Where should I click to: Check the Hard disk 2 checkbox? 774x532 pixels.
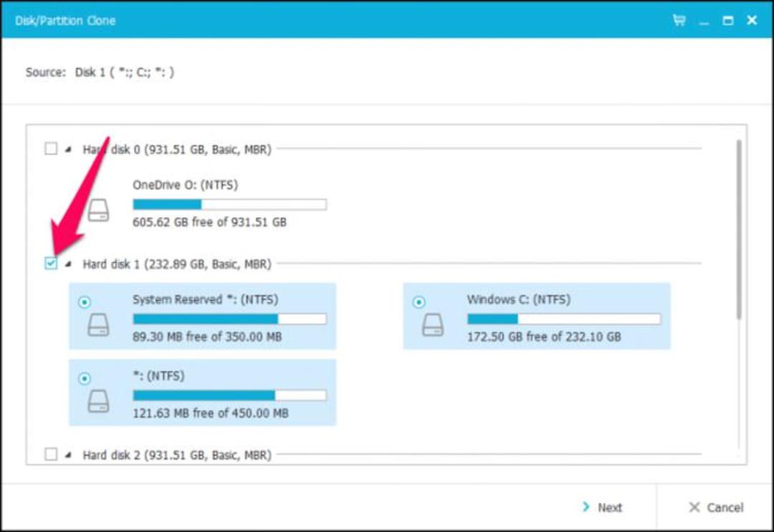pos(51,454)
